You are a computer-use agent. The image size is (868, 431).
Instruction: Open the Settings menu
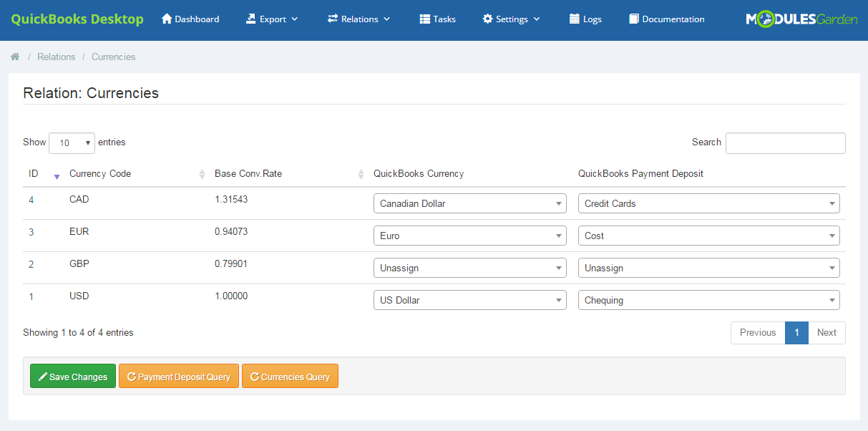512,19
